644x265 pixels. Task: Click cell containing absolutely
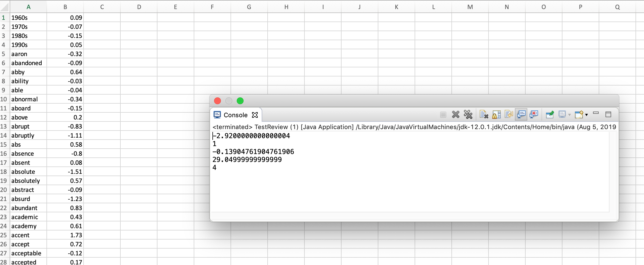point(28,181)
